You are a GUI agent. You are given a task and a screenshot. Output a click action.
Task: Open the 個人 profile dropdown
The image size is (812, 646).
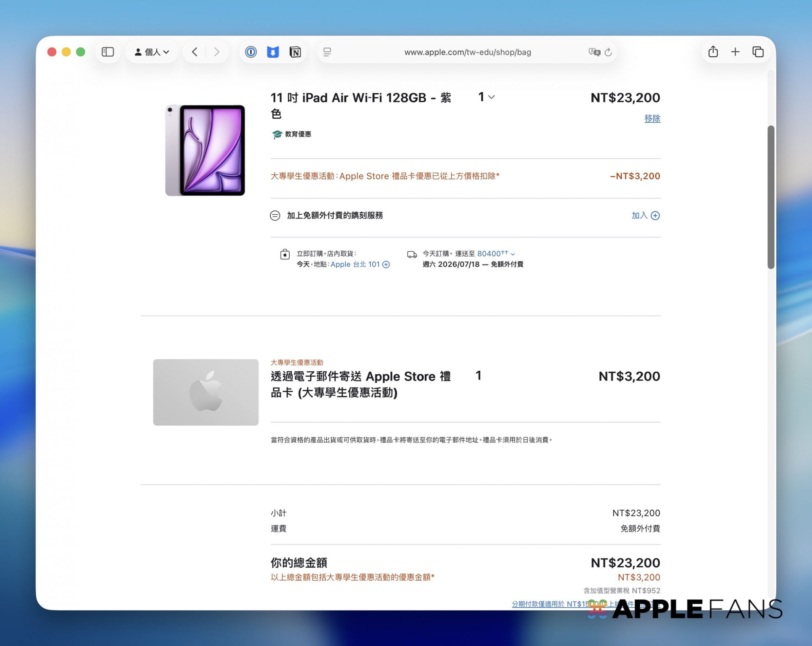pyautogui.click(x=152, y=52)
